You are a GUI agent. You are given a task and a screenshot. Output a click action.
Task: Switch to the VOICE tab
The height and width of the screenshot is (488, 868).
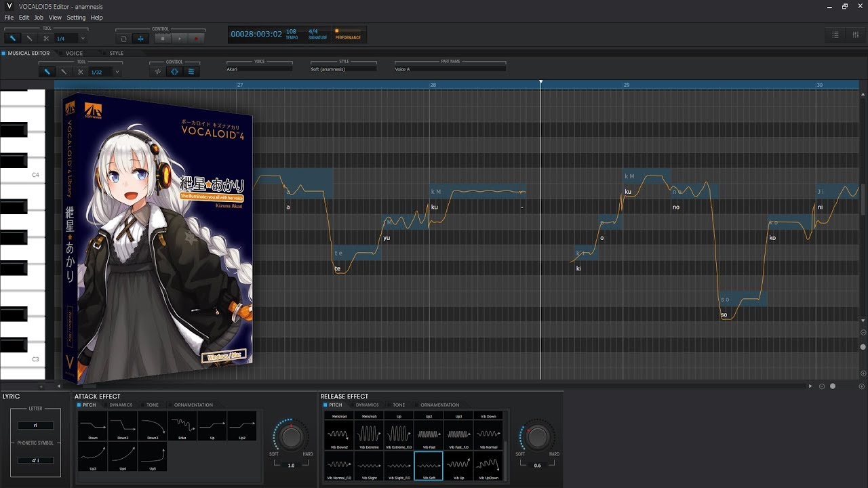pos(74,53)
